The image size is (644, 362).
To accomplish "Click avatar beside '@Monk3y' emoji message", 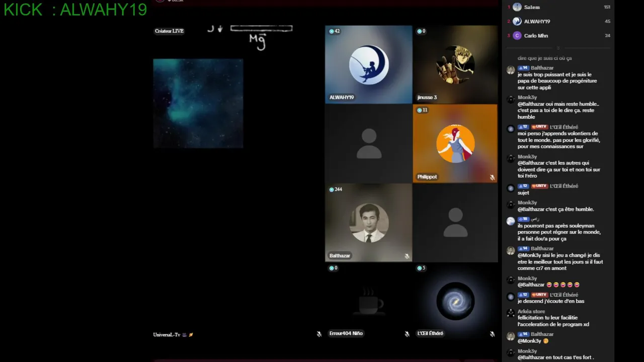I will [511, 336].
